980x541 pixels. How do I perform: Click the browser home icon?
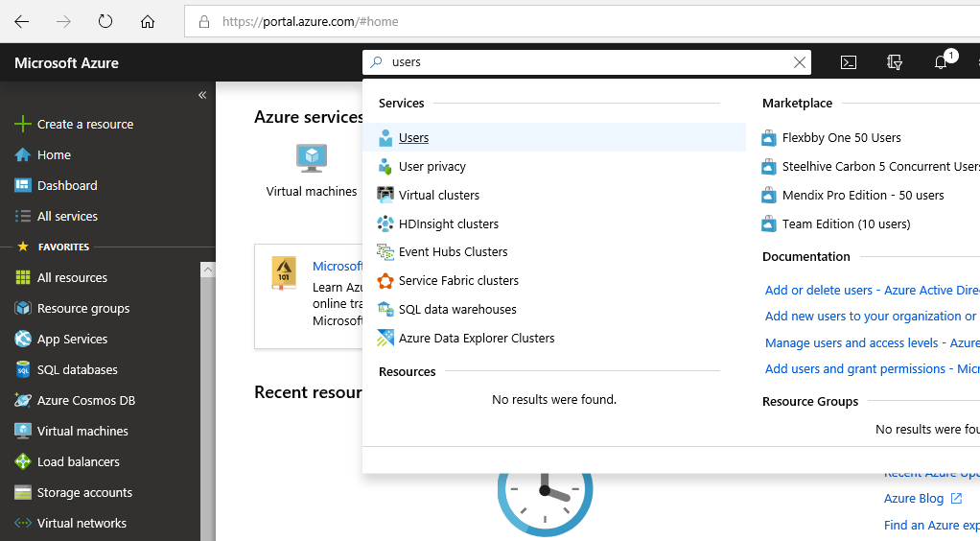[148, 22]
